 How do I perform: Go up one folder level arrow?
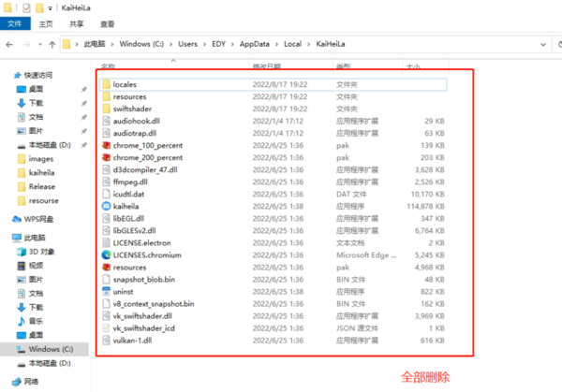[x=52, y=44]
